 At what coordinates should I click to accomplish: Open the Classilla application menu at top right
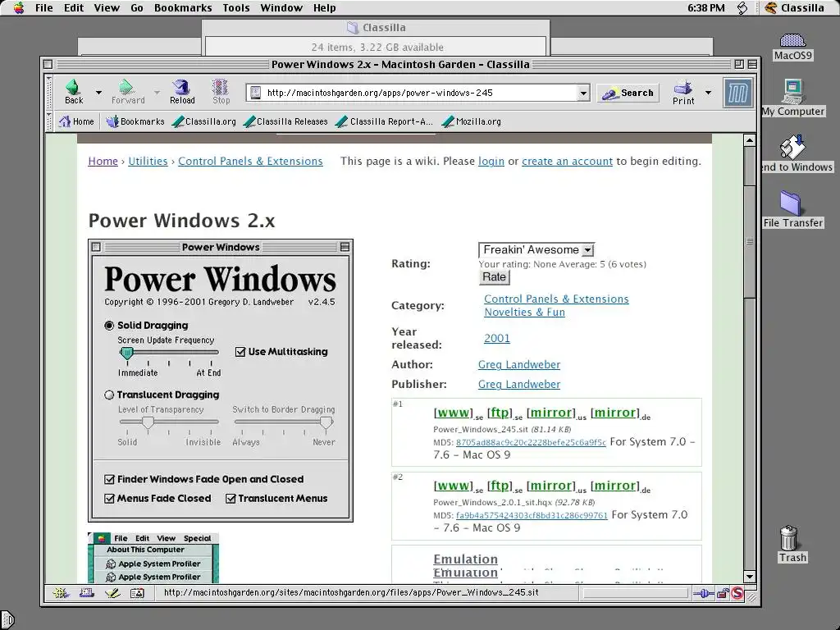click(x=794, y=7)
